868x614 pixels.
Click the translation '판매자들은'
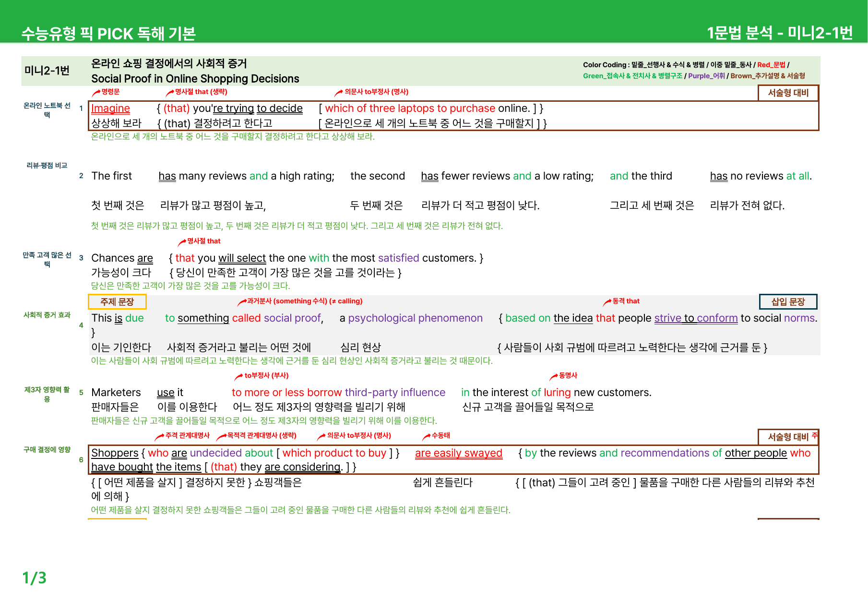pyautogui.click(x=115, y=407)
